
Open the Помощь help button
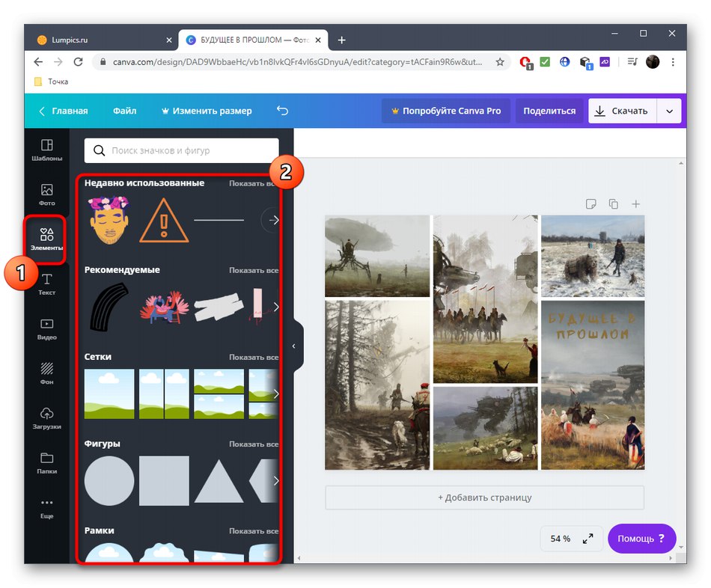[641, 539]
